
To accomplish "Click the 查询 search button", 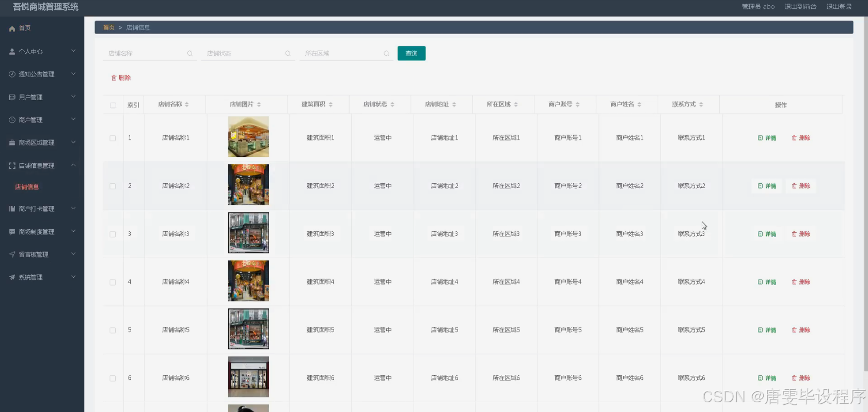I will (412, 53).
